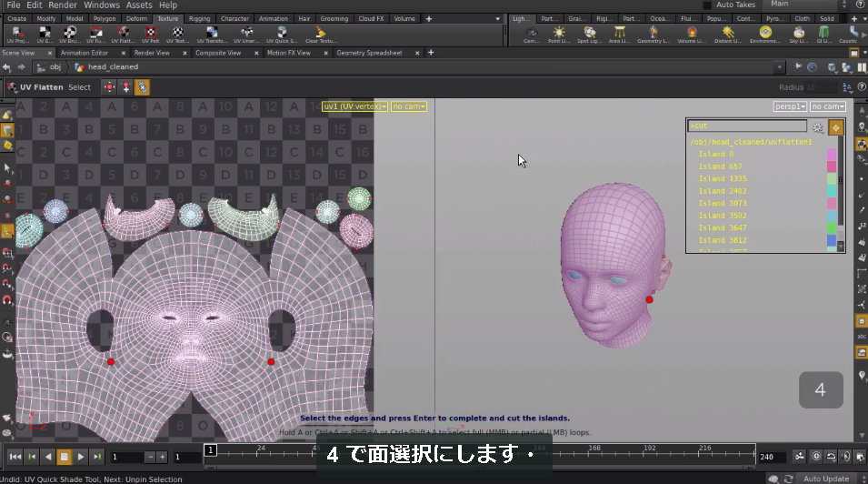This screenshot has height=484, width=868.
Task: Click the Sky Light shelf icon
Action: tap(798, 35)
